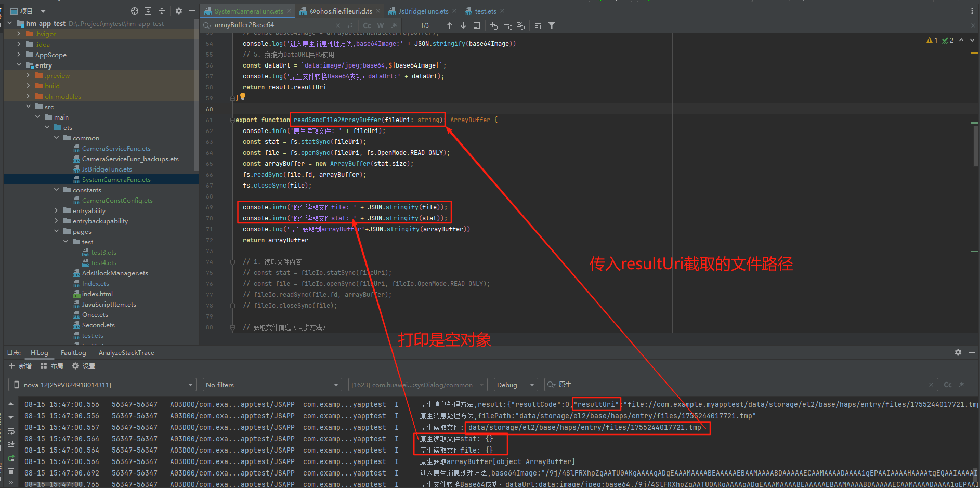
Task: Expand the AppScope folder
Action: point(19,55)
